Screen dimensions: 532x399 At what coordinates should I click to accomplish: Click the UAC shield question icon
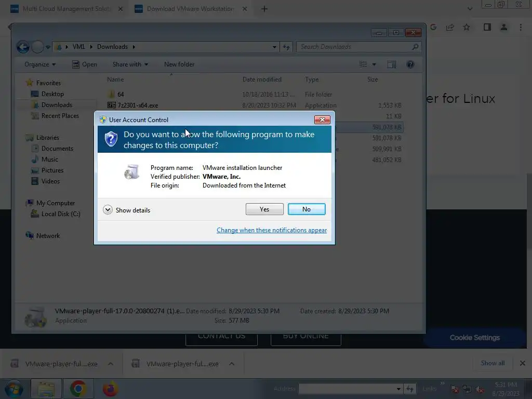111,139
